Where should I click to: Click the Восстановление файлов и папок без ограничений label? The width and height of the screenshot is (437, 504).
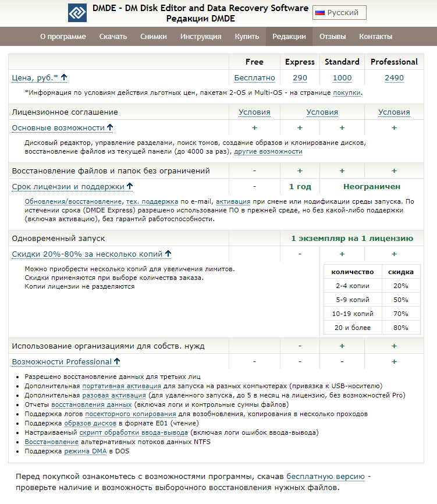click(111, 171)
